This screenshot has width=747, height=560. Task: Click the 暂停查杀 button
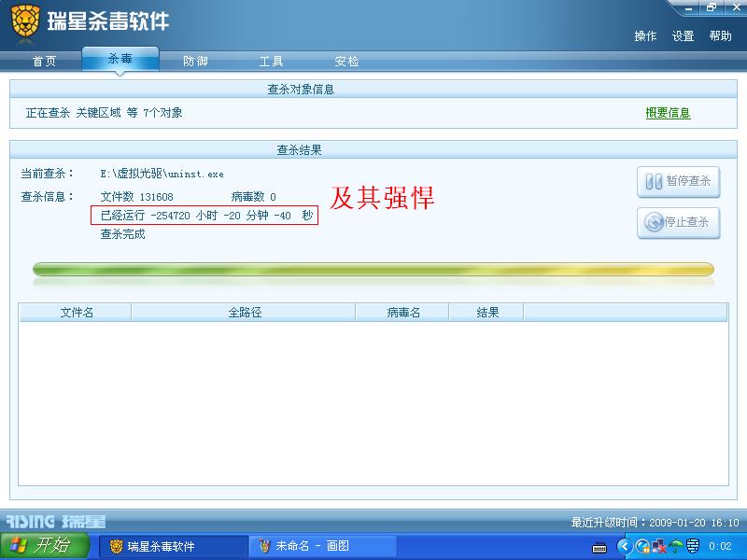click(679, 182)
